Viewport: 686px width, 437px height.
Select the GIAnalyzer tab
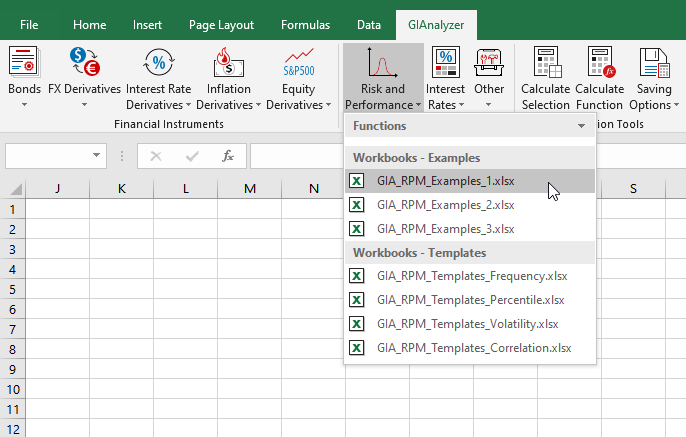coord(436,25)
